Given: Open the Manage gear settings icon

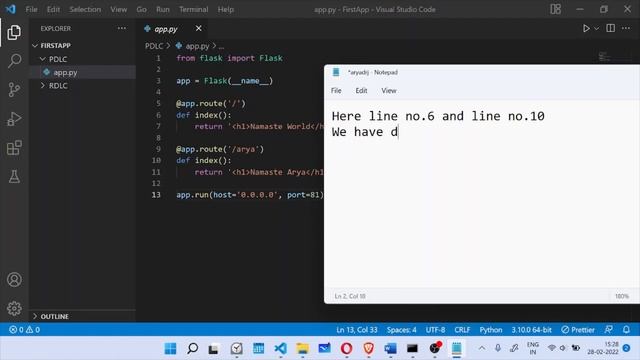Looking at the screenshot, I should point(14,308).
